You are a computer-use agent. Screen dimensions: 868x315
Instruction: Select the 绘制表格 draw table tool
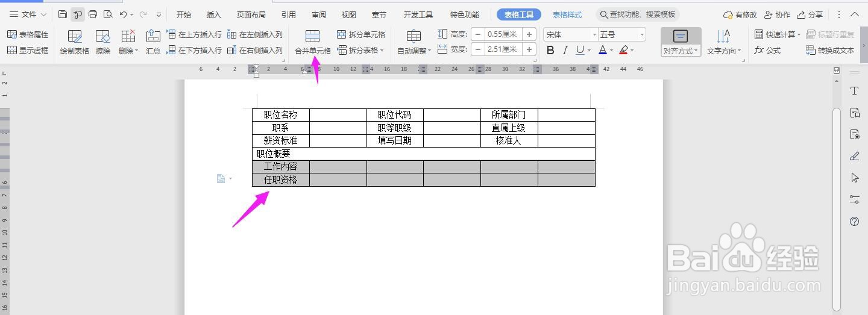coord(75,42)
